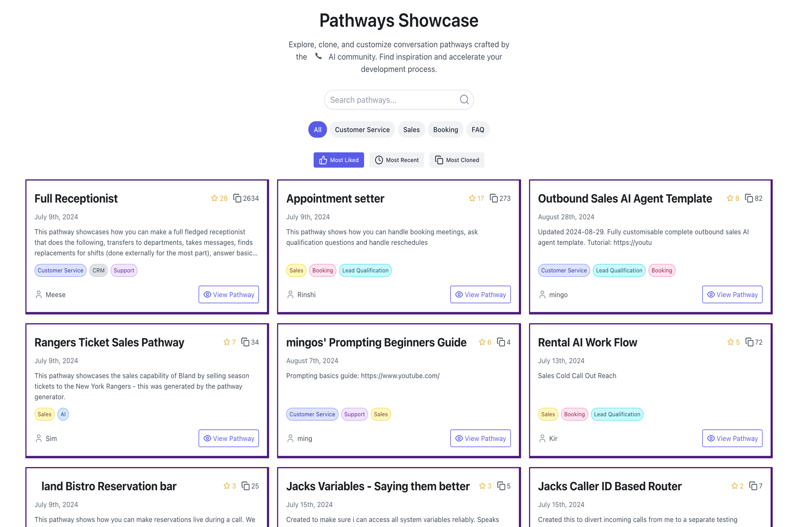
Task: Select the All category filter
Action: pyautogui.click(x=317, y=129)
